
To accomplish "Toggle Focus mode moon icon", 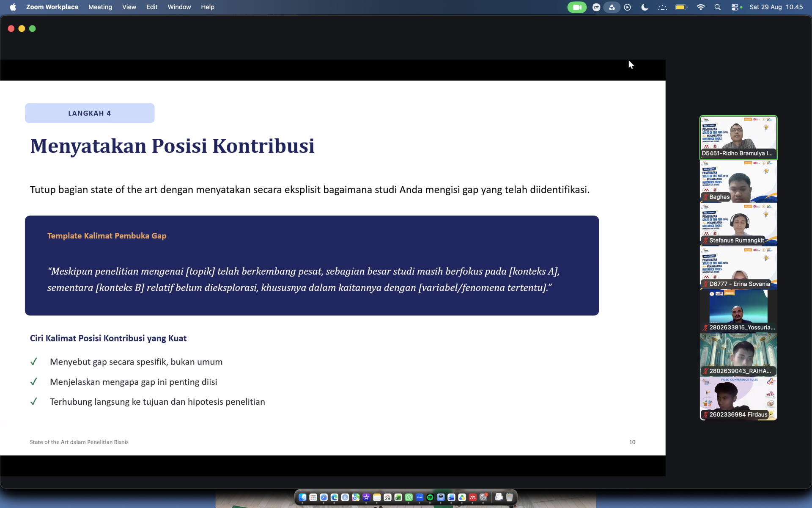I will tap(645, 7).
